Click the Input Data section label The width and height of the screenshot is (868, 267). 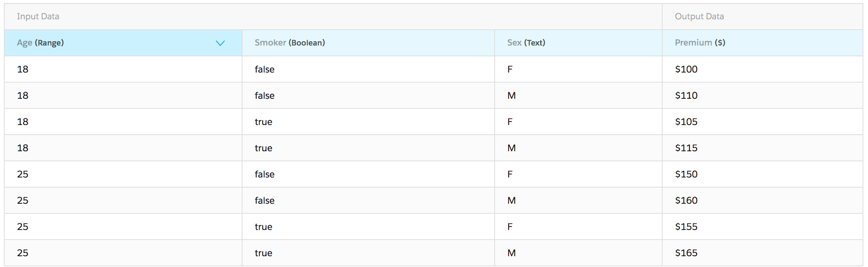(x=38, y=16)
